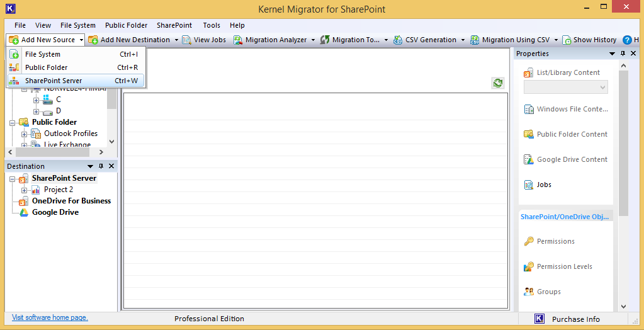
Task: Open the View menu
Action: (43, 25)
